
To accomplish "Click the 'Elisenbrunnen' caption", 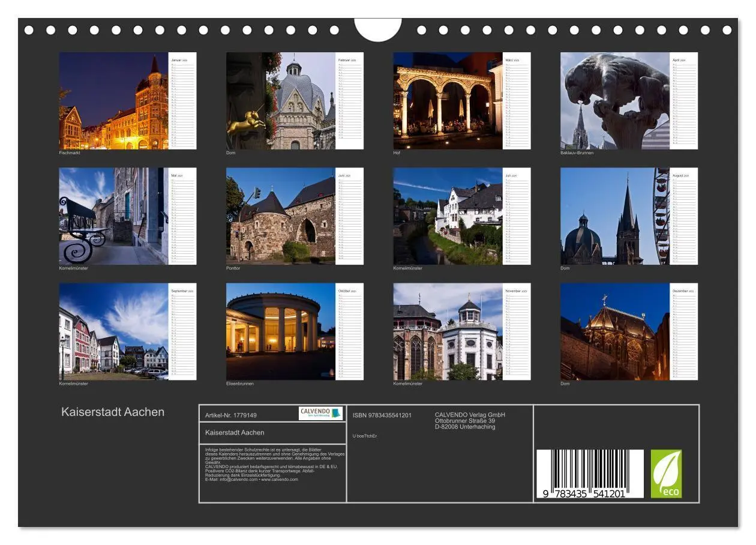I will pyautogui.click(x=240, y=384).
